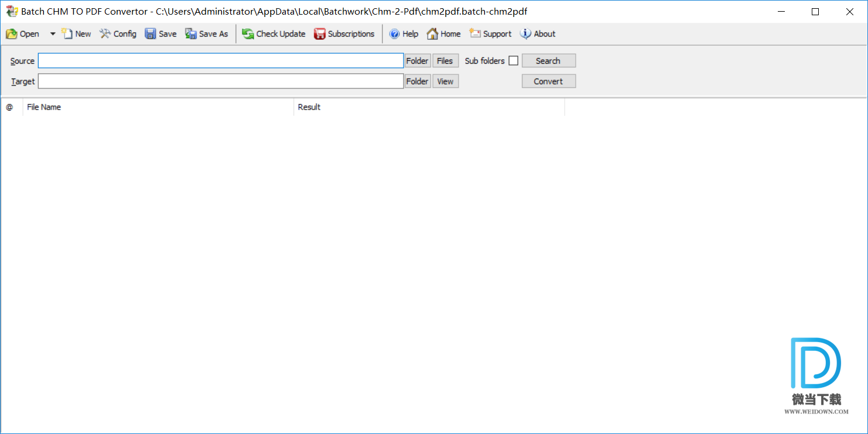Focus the Source path field
The height and width of the screenshot is (434, 868).
click(221, 61)
